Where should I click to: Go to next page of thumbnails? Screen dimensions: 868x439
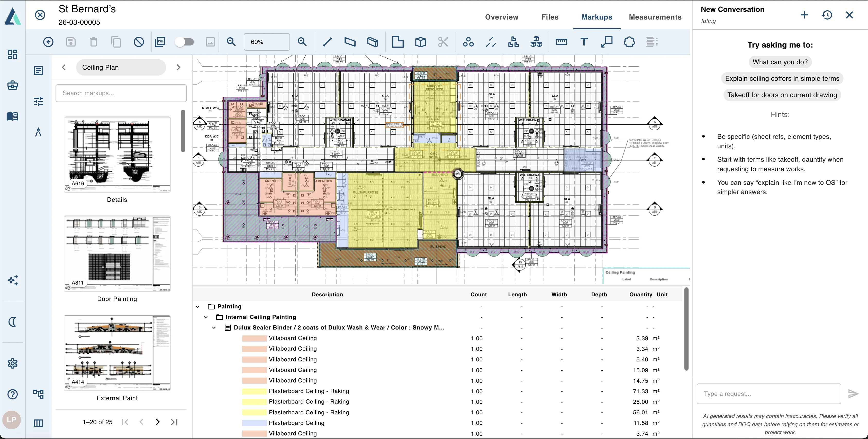158,422
